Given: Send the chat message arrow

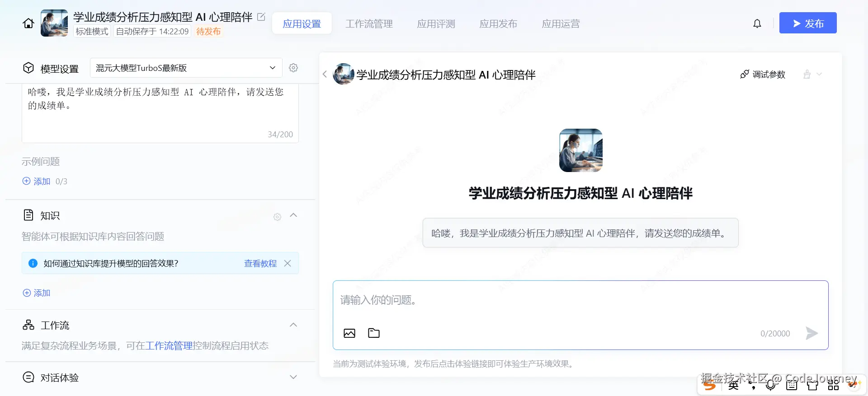Looking at the screenshot, I should click(811, 333).
